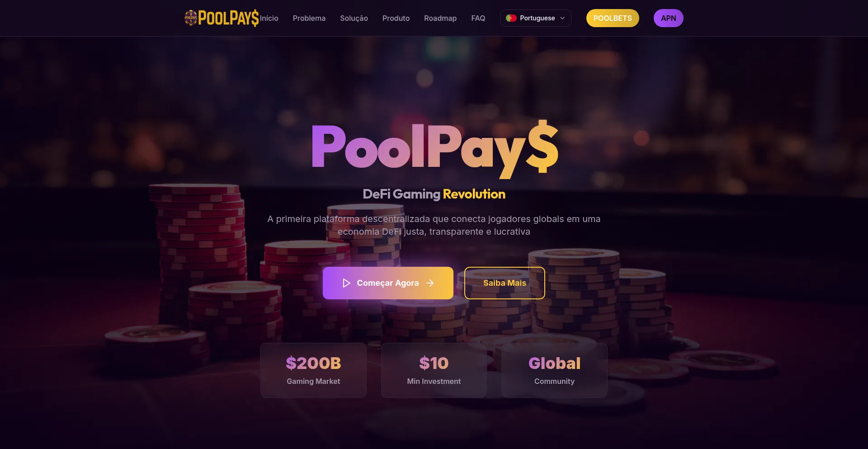Open the Problema nav link

309,18
